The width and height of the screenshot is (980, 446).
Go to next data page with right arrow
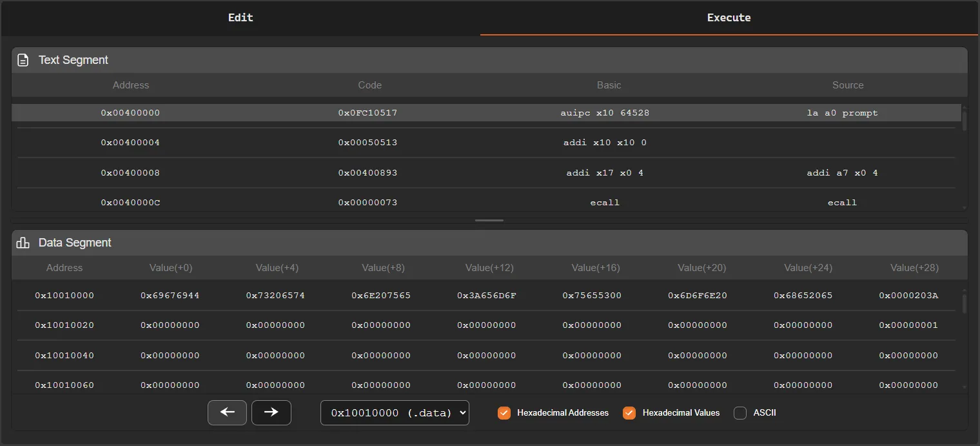click(271, 412)
